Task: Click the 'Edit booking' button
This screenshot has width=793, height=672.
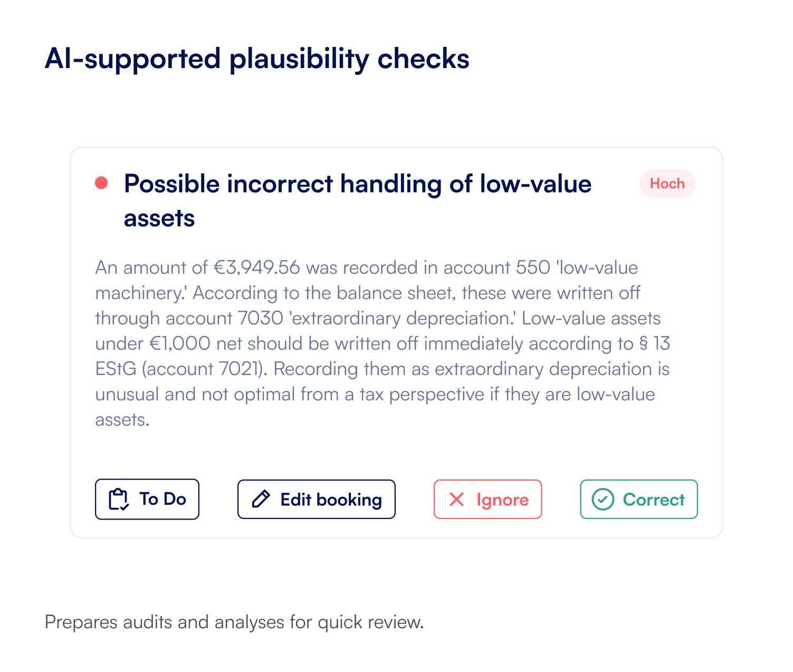Action: 316,499
